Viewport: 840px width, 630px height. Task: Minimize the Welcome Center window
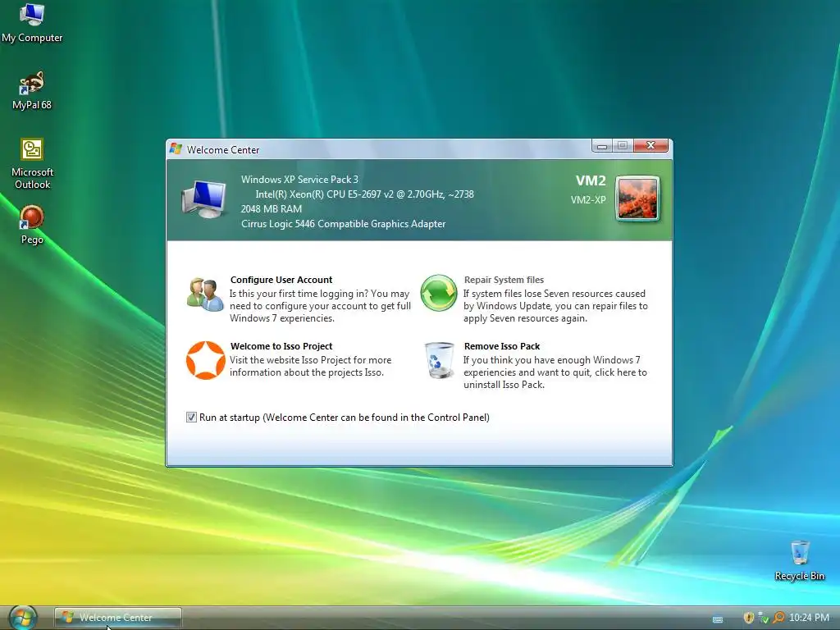coord(601,146)
